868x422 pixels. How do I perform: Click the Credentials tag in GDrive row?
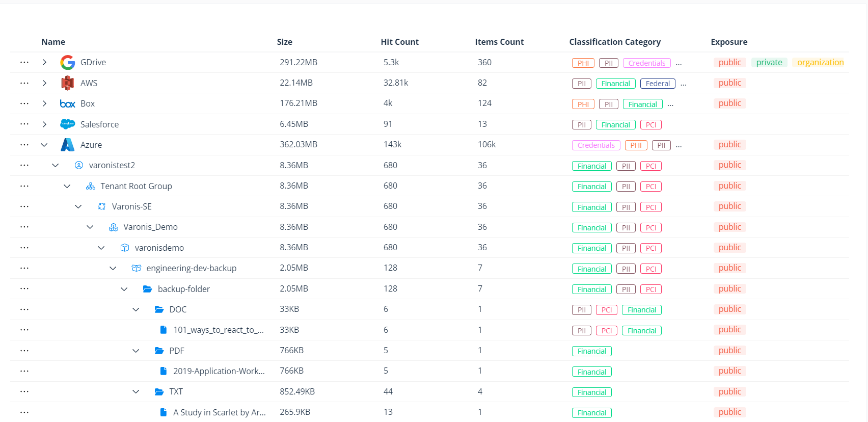646,63
